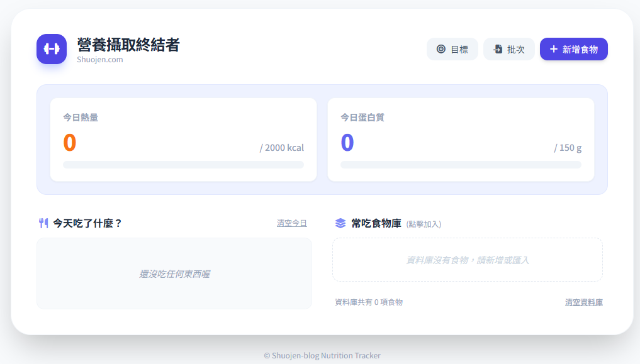Click the Shuojen.com subtitle text

(x=99, y=60)
